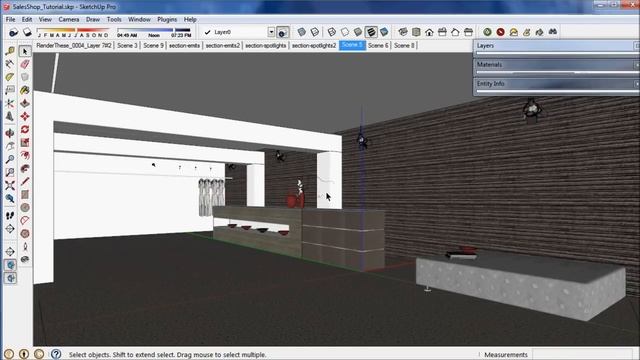Click the Zoom Extents tool
The width and height of the screenshot is (640, 360).
(x=10, y=185)
